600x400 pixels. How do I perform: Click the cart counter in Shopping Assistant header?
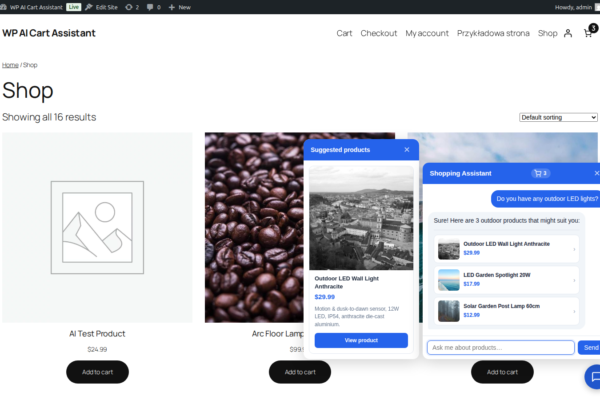540,173
